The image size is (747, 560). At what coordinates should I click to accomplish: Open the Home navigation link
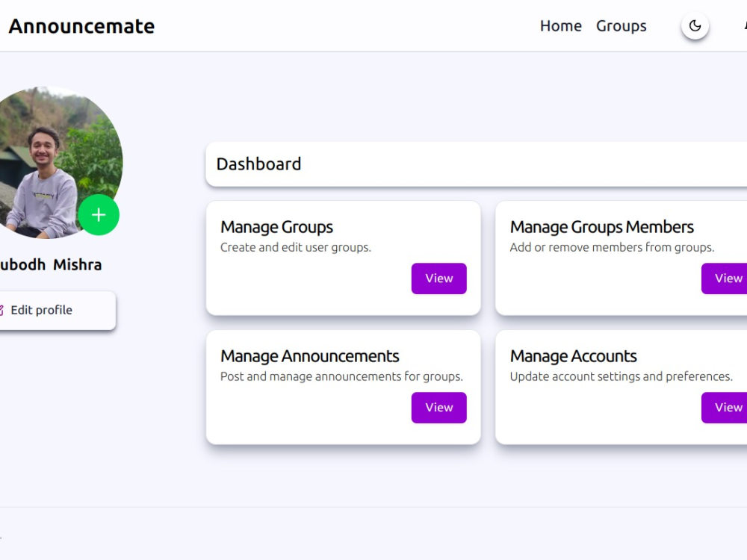561,25
